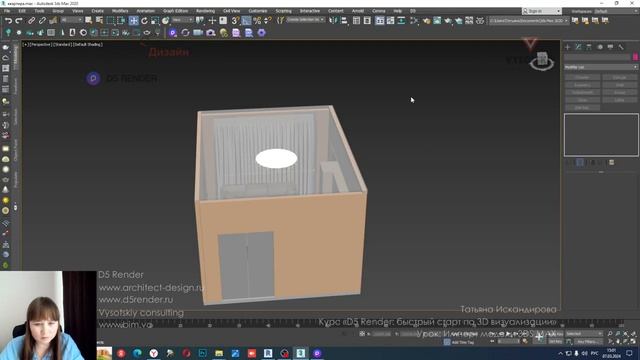The image size is (640, 360).
Task: Switch to the Hierarchy command panel tab
Action: [589, 47]
